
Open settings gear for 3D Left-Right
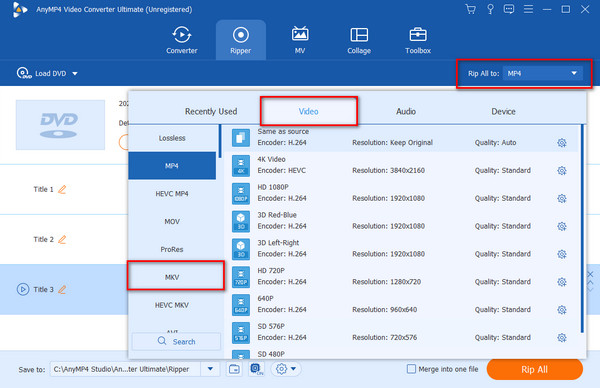[x=561, y=254]
